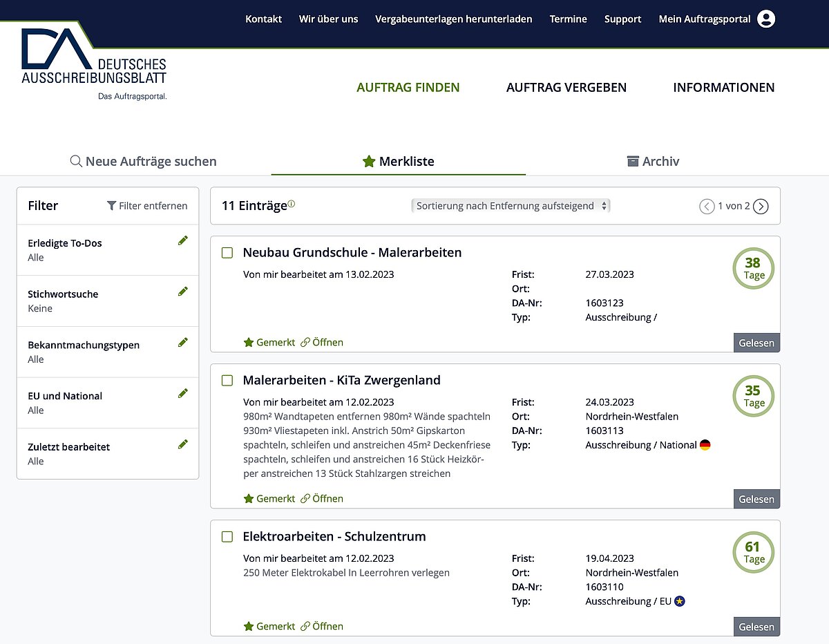Expand the INFORMATIONEN navigation menu
The image size is (829, 644).
(x=723, y=88)
